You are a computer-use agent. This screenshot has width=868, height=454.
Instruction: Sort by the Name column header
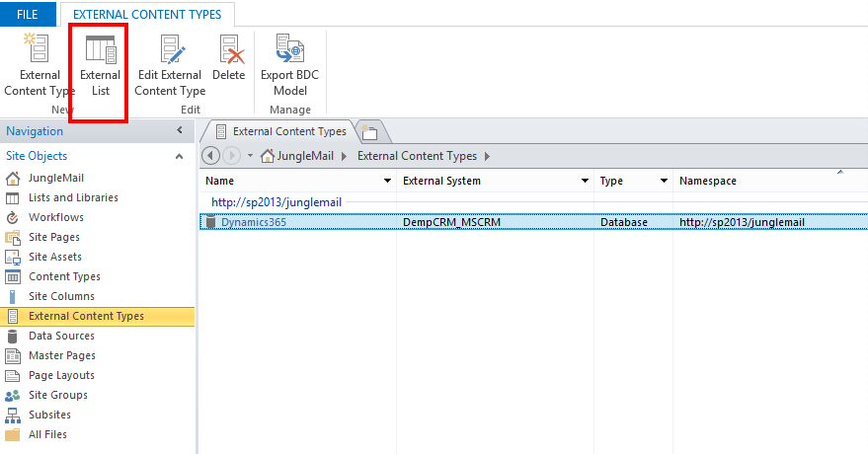(220, 181)
